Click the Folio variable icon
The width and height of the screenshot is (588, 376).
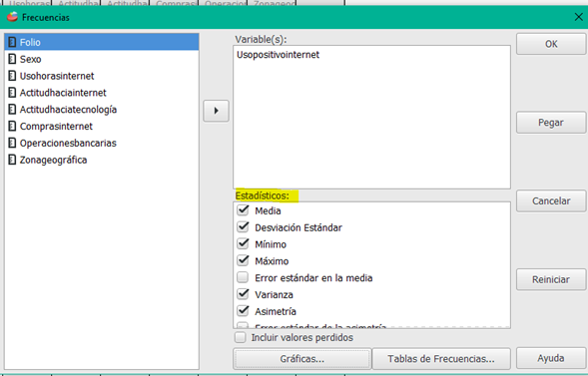[12, 42]
